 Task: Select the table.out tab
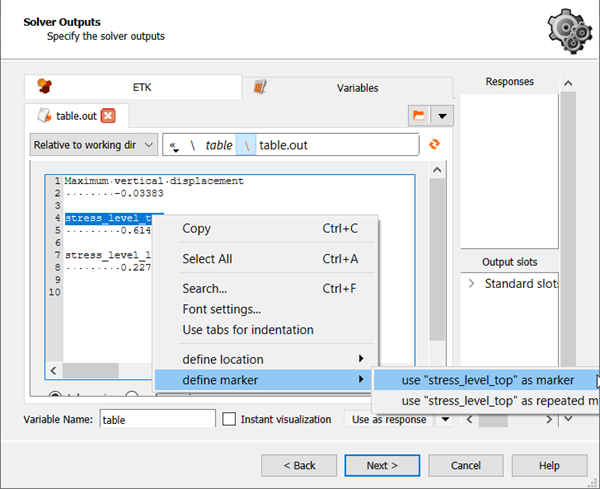(x=76, y=116)
